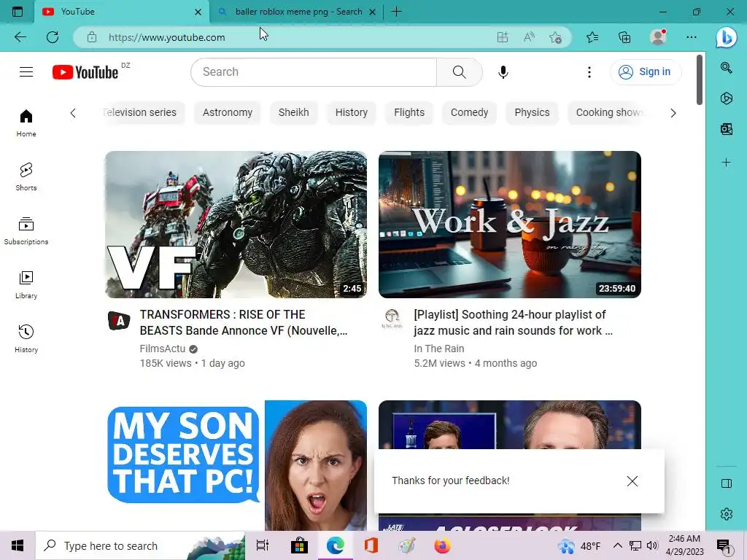Play the Transformers VF thumbnail
The image size is (747, 560).
pos(236,225)
